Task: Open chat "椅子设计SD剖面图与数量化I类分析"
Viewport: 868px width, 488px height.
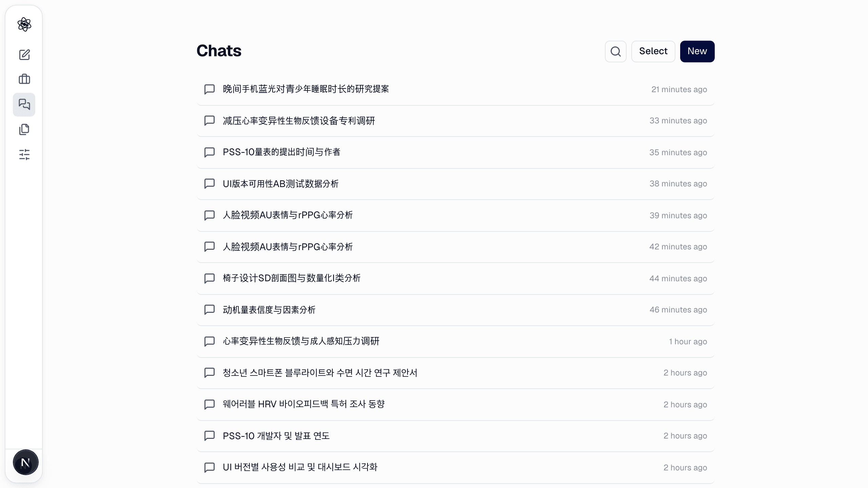Action: pos(455,279)
